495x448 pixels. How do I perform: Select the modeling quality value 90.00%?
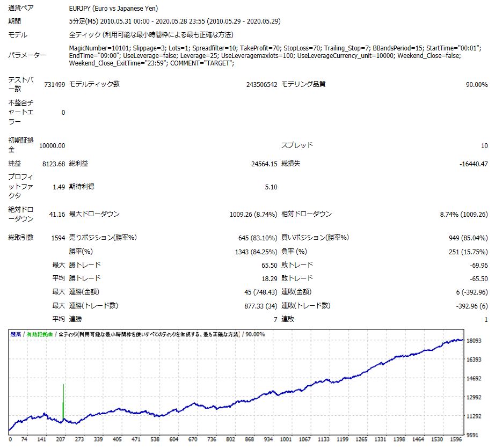click(x=477, y=85)
